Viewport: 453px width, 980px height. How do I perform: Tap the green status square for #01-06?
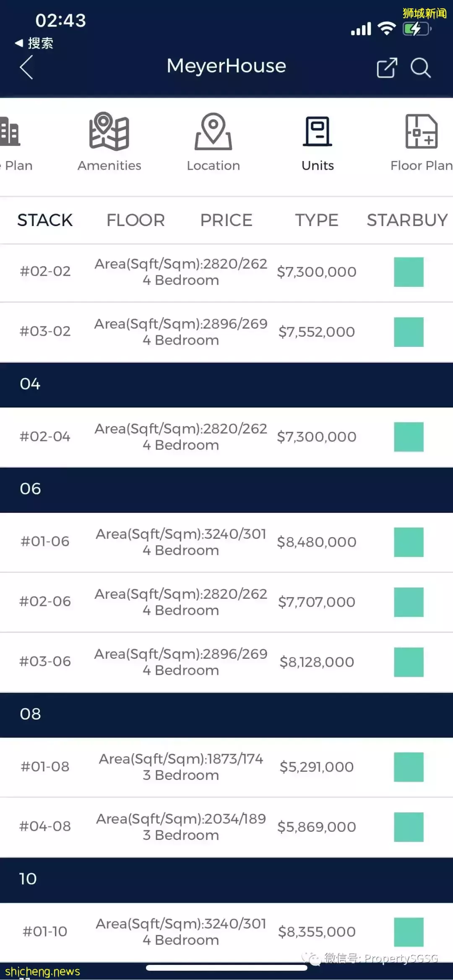point(409,542)
